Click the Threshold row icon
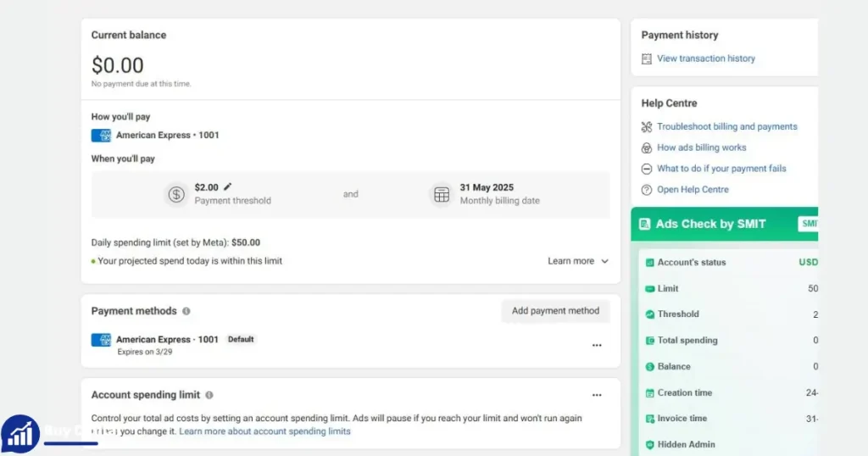 650,314
